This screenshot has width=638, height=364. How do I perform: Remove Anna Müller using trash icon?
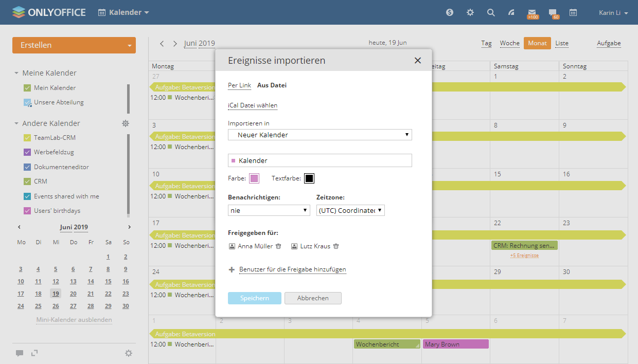(x=278, y=246)
